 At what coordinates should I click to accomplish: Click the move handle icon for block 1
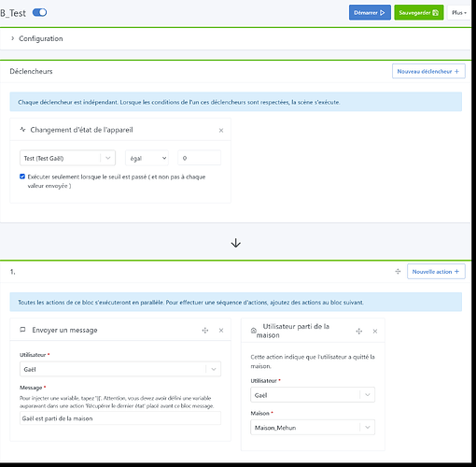[x=398, y=272]
